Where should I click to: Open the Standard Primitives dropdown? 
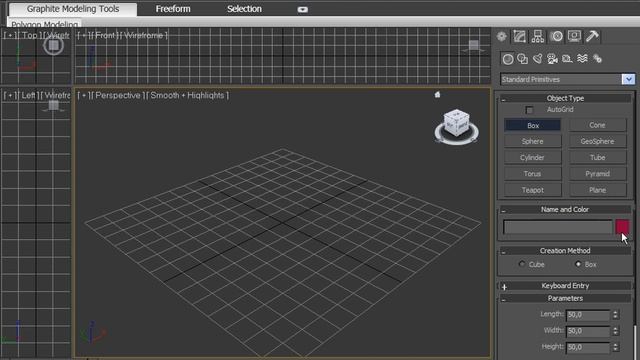click(628, 79)
